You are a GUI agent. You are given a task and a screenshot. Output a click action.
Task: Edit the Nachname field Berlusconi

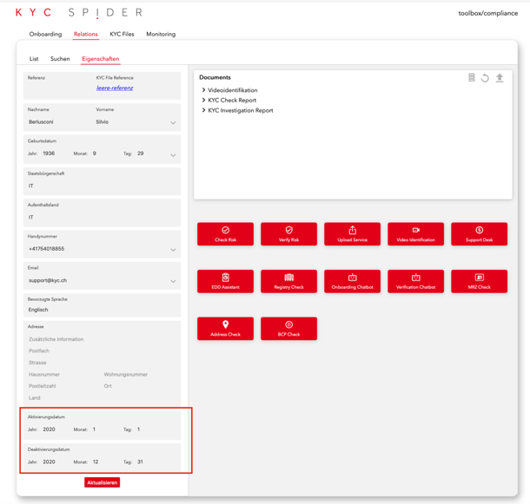tap(41, 122)
